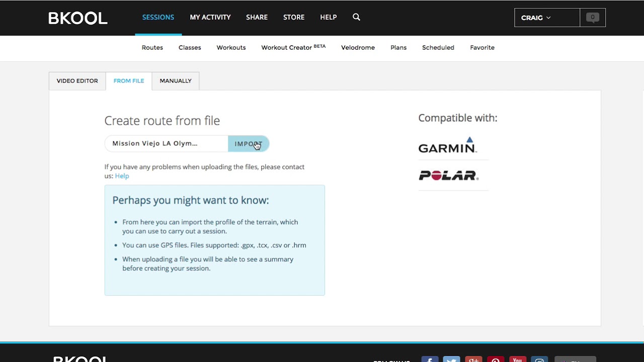Select the FROM FILE tab
The image size is (644, 362).
coord(129,81)
